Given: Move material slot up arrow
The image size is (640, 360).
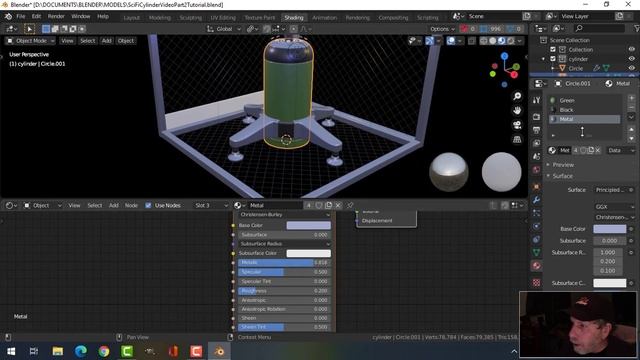Looking at the screenshot, I should pyautogui.click(x=631, y=130).
